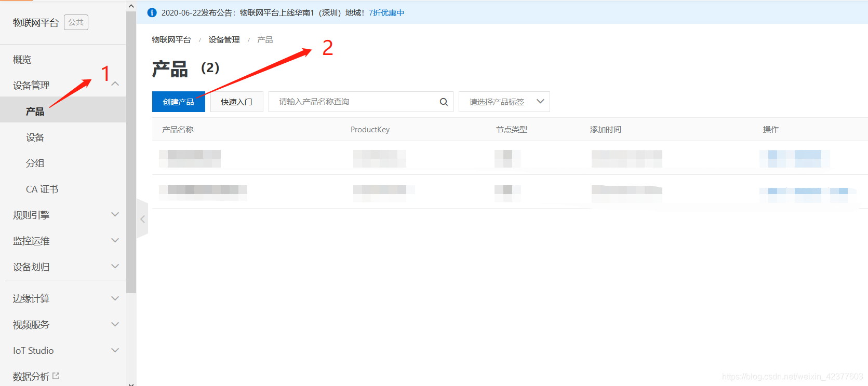
Task: Open 数据分析 menu item
Action: 31,376
